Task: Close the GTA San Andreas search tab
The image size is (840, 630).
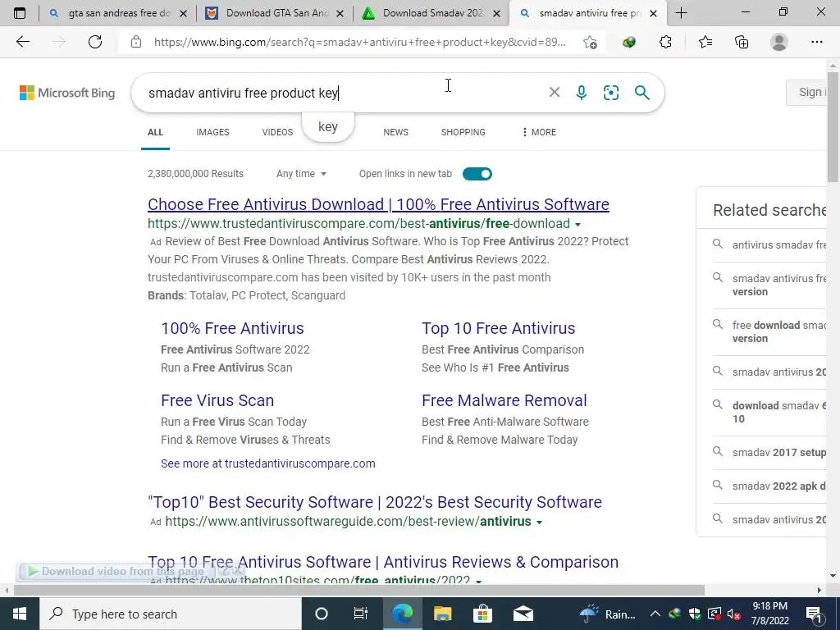Action: 183,13
